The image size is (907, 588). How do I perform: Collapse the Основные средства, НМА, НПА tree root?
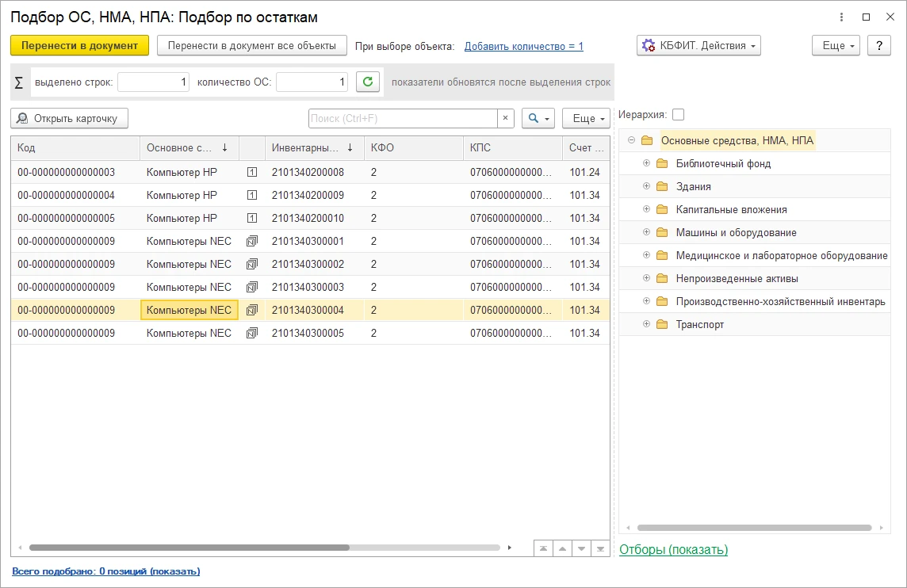tap(631, 140)
